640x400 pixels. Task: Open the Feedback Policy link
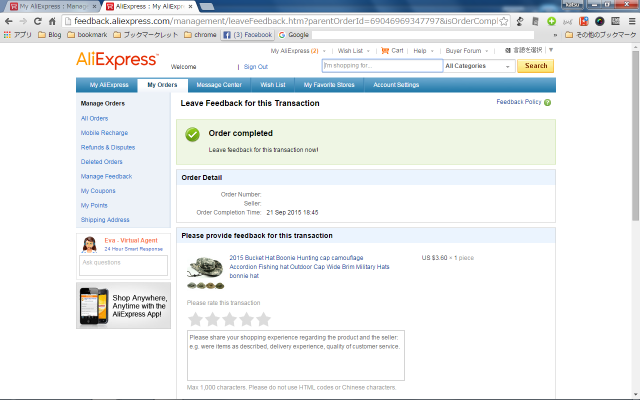click(x=519, y=102)
